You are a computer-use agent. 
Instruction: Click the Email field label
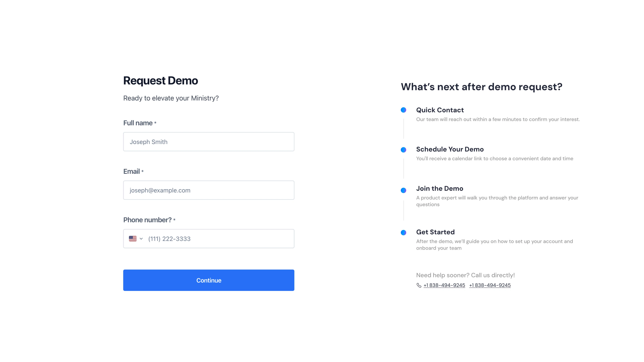point(131,171)
